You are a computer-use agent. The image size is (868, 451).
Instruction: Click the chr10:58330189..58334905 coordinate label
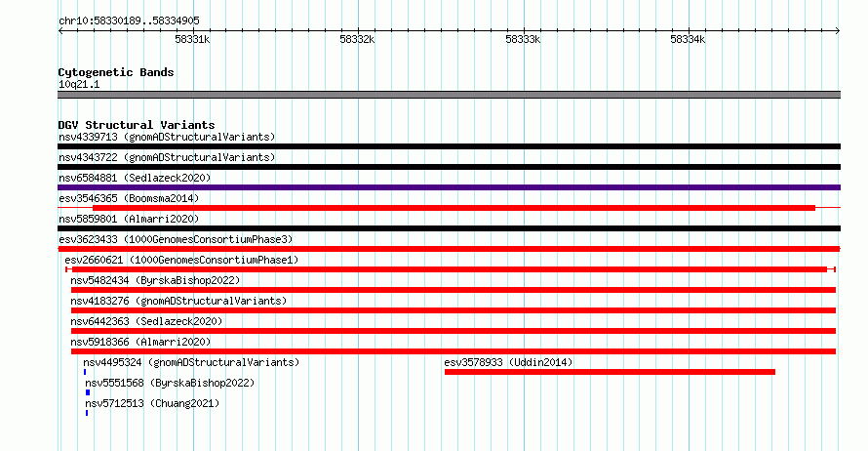coord(129,20)
